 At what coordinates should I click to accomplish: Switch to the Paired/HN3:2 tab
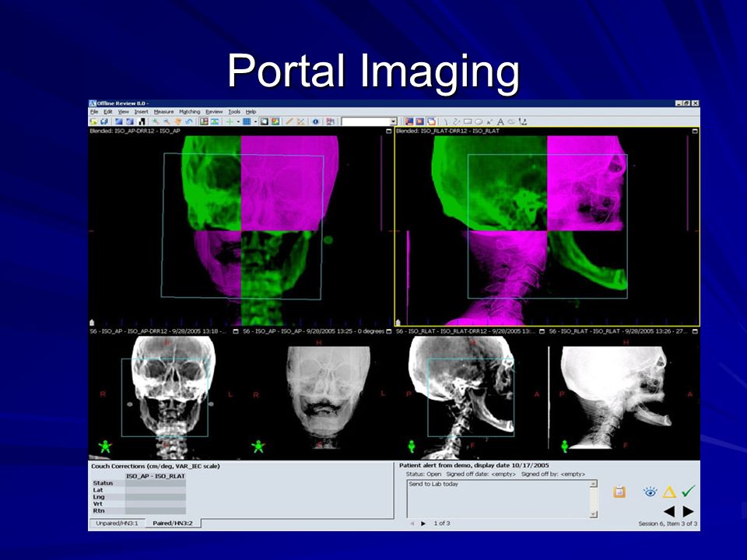pyautogui.click(x=173, y=523)
